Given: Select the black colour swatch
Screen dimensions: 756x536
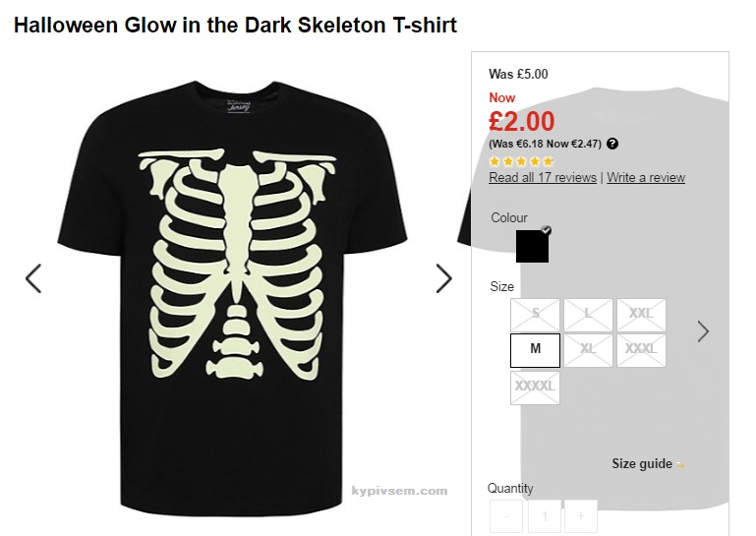Looking at the screenshot, I should [532, 246].
